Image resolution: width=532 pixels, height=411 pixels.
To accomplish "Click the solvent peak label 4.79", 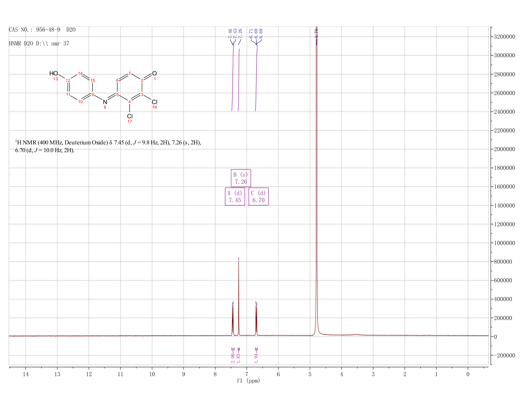I will [x=316, y=33].
